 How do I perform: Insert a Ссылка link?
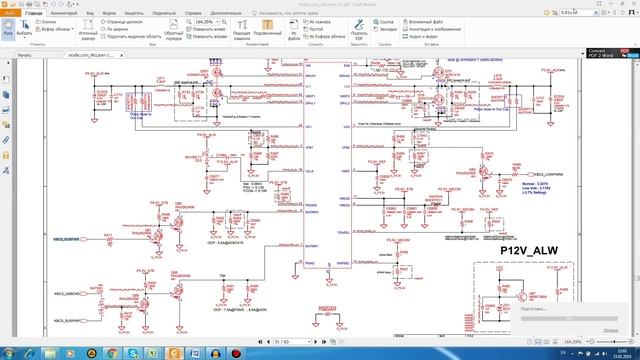(383, 22)
